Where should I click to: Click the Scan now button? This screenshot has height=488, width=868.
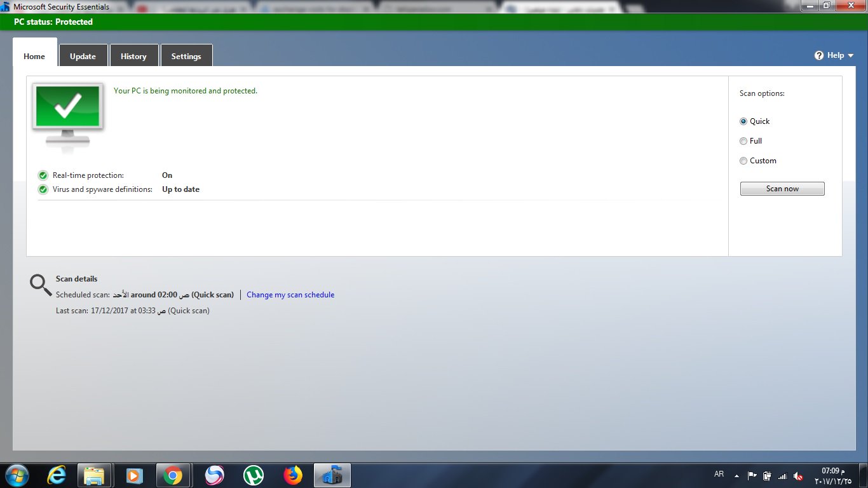782,189
